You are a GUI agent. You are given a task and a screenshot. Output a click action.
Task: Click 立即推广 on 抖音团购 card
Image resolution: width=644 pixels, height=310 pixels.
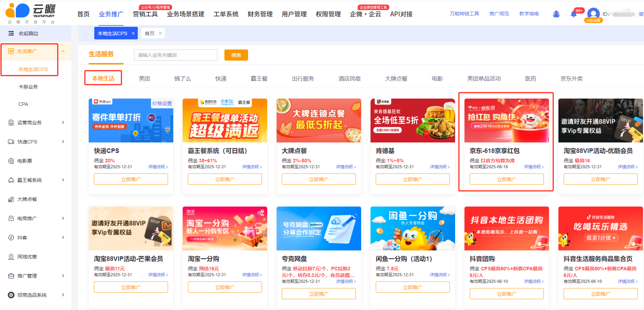click(x=507, y=294)
